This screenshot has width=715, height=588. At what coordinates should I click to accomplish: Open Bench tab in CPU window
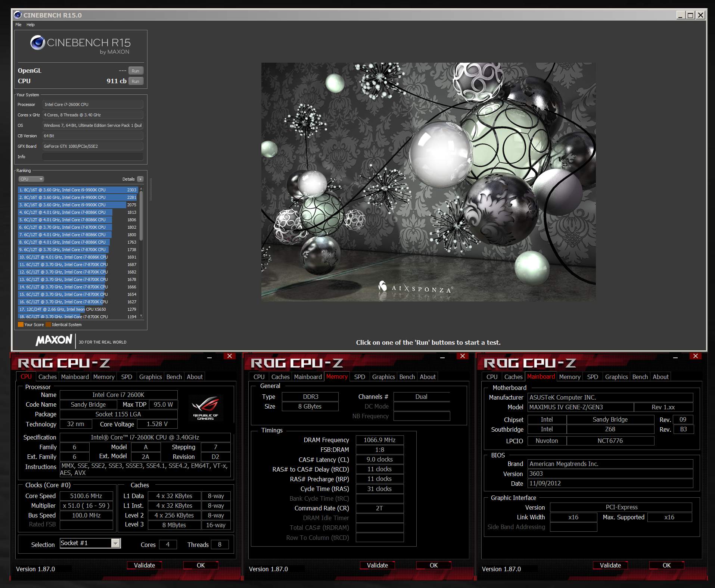click(174, 377)
